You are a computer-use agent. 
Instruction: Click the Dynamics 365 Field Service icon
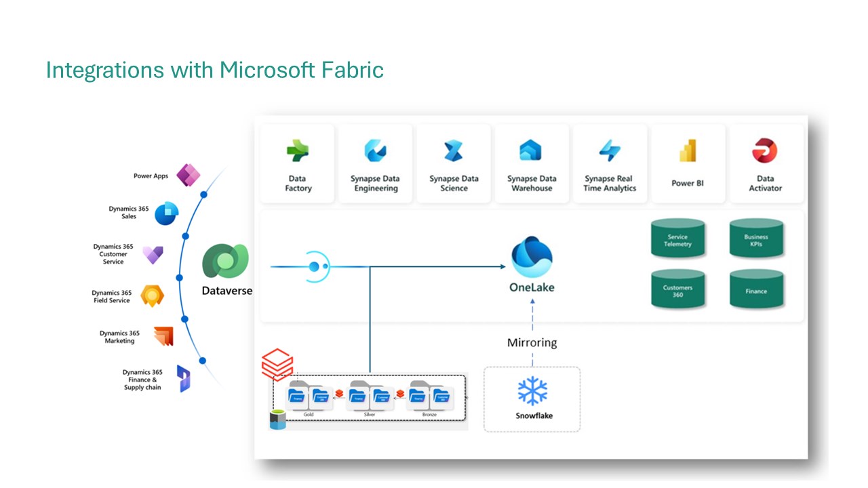152,296
